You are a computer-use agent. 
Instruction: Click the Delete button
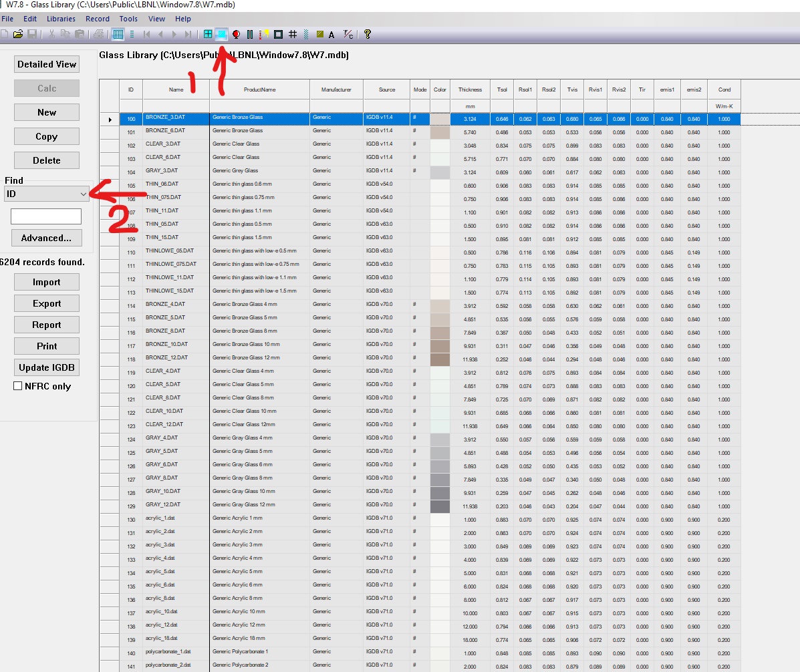tap(46, 160)
